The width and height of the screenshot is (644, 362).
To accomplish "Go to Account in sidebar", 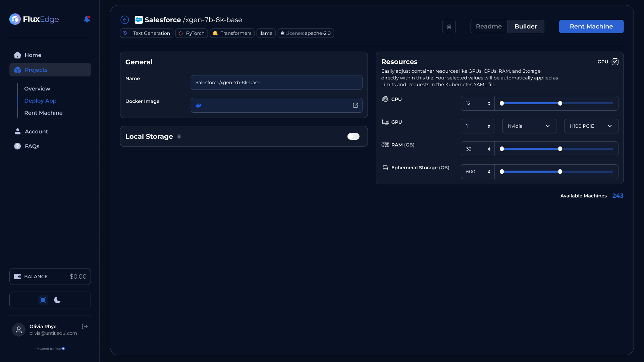I will (x=36, y=131).
